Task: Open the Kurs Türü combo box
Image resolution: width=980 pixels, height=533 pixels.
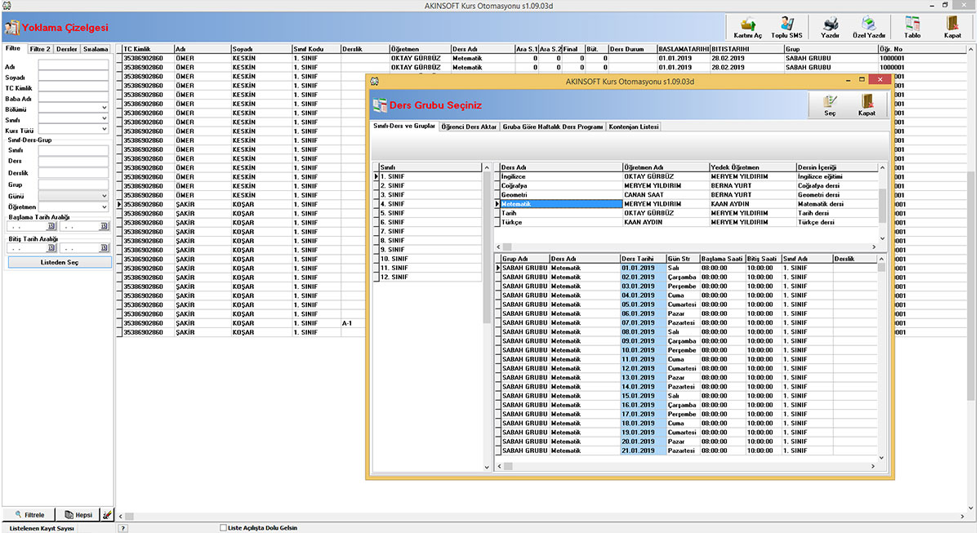Action: click(105, 129)
